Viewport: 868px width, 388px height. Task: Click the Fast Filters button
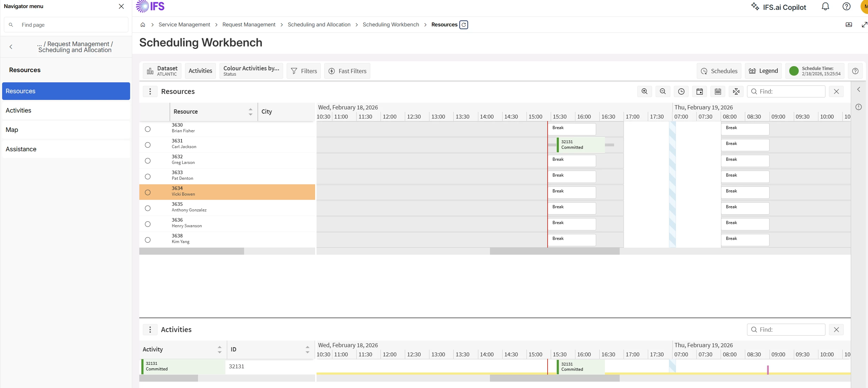pos(347,71)
